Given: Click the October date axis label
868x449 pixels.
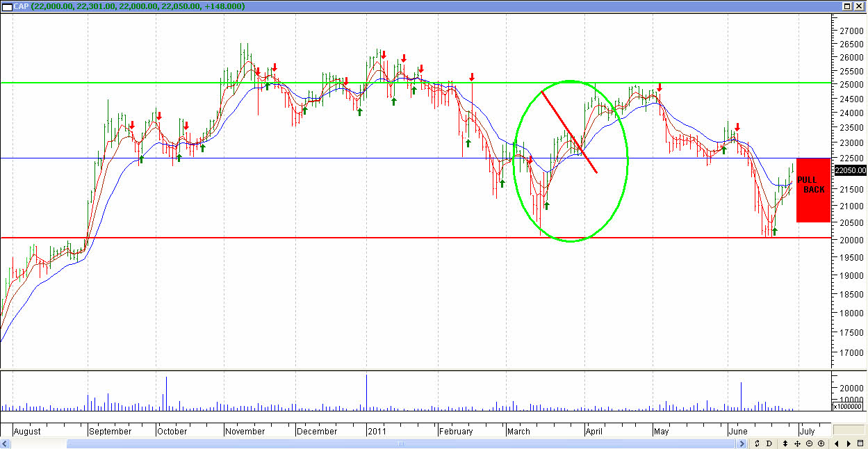Looking at the screenshot, I should pos(172,432).
